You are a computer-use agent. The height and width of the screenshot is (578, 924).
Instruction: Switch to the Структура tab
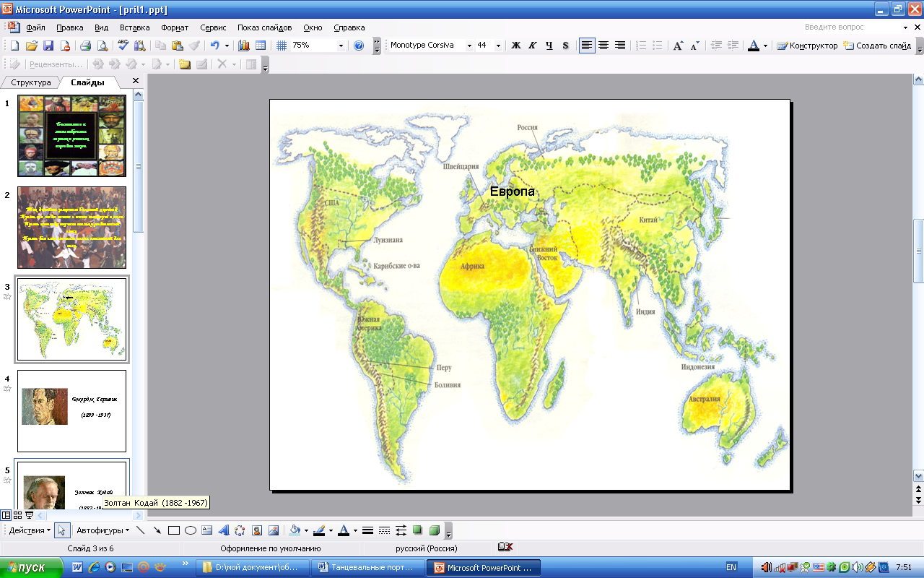(31, 82)
